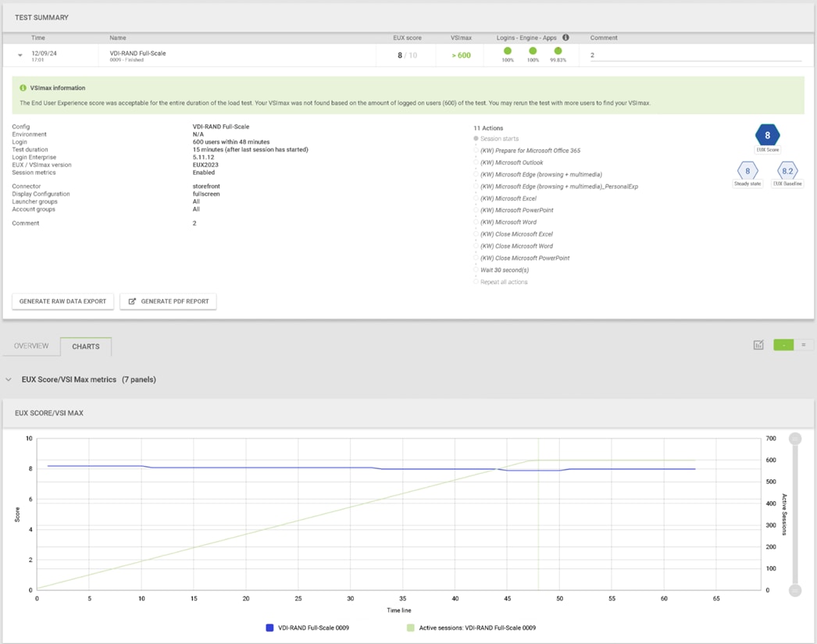Viewport: 817px width, 644px height.
Task: Select the Session starts radio item
Action: tap(476, 138)
